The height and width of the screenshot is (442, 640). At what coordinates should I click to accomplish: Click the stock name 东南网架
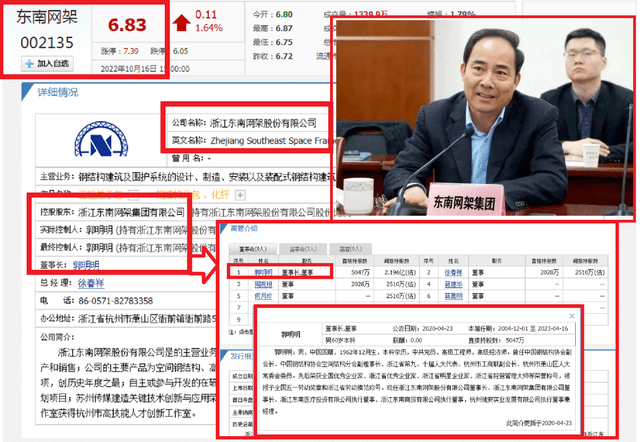pyautogui.click(x=47, y=17)
